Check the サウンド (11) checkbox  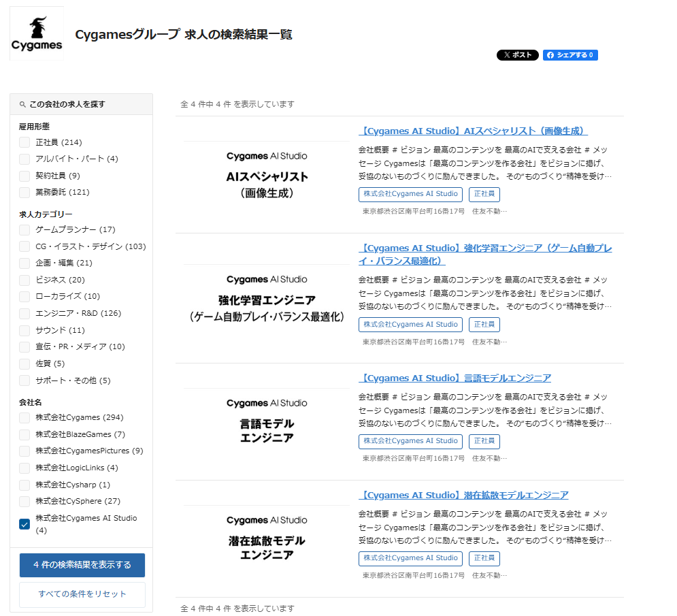click(24, 331)
